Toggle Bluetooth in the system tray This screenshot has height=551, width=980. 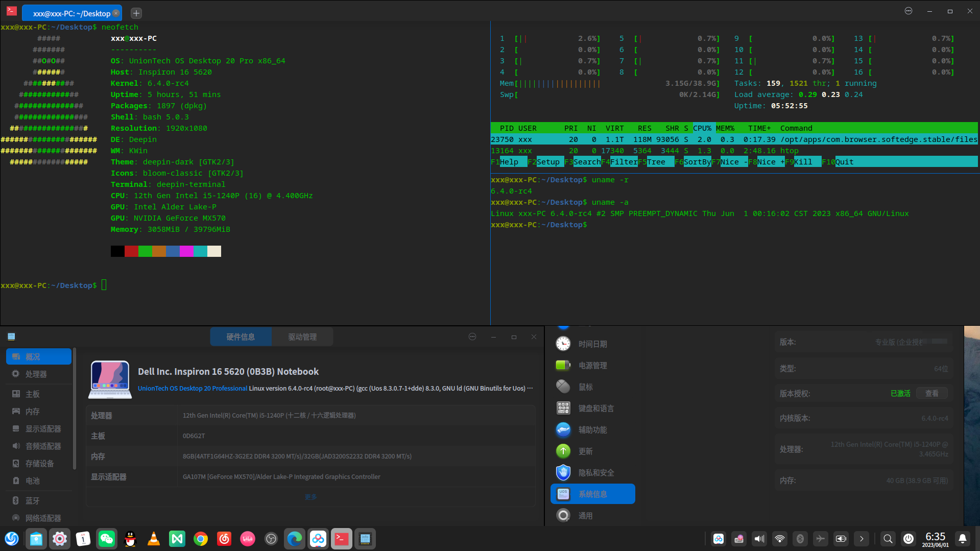pos(800,539)
